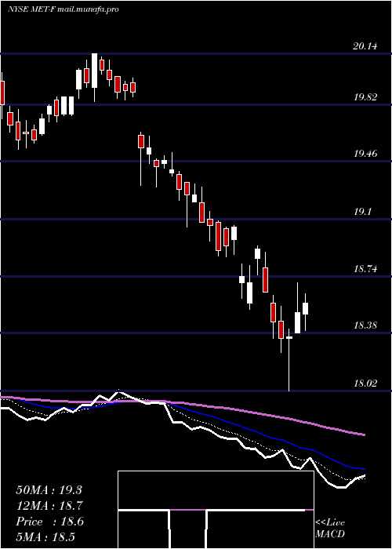The image size is (392, 549).
Task: Click the NYSE MET-F chart title
Action: (x=63, y=9)
